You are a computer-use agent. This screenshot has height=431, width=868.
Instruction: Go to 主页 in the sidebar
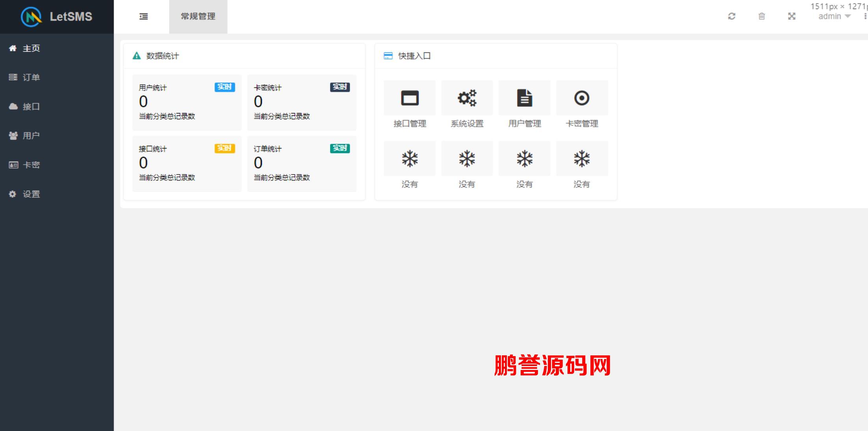pyautogui.click(x=57, y=48)
